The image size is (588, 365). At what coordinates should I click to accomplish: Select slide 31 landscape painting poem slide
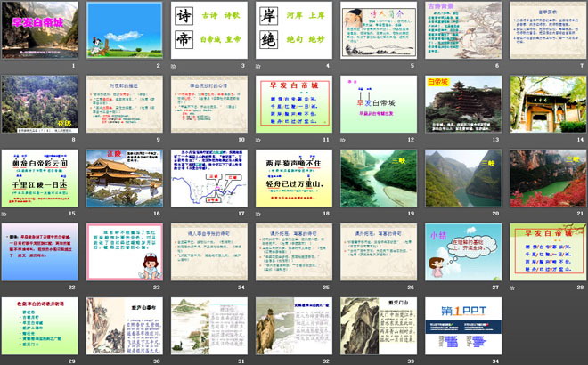pyautogui.click(x=209, y=326)
